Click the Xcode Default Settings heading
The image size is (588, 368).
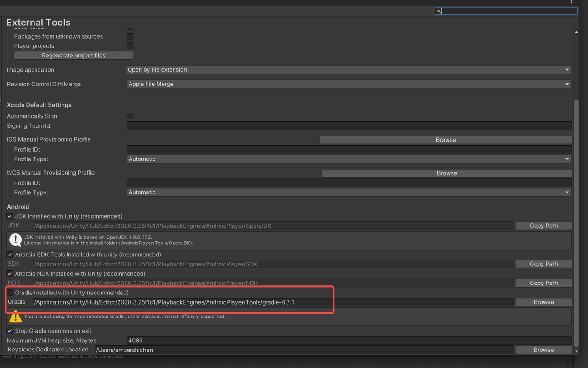coord(39,105)
